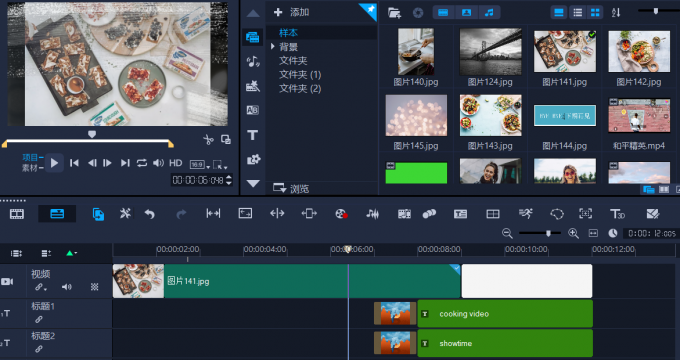
Task: Open the AB subtitle templates panel
Action: pos(252,110)
